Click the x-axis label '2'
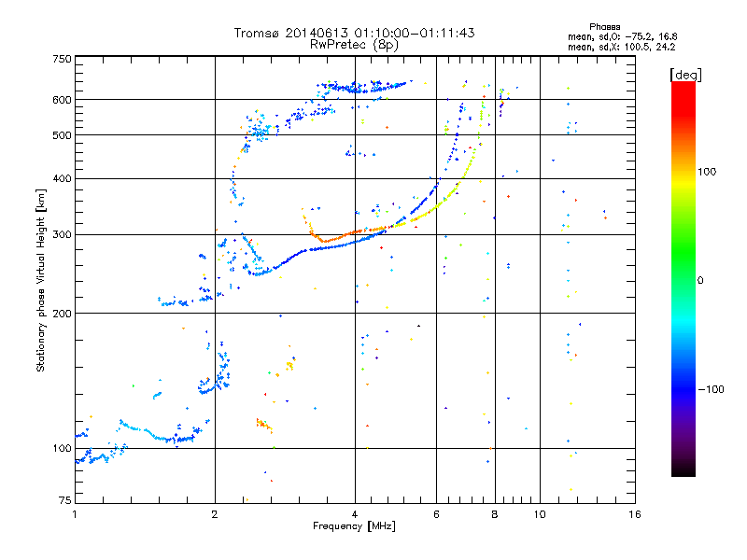 coord(215,514)
